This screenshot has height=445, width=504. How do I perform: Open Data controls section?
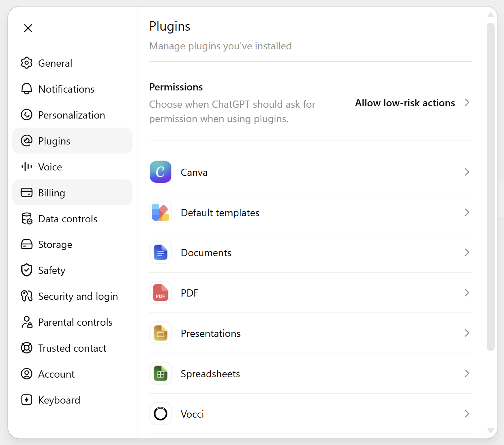(x=72, y=219)
